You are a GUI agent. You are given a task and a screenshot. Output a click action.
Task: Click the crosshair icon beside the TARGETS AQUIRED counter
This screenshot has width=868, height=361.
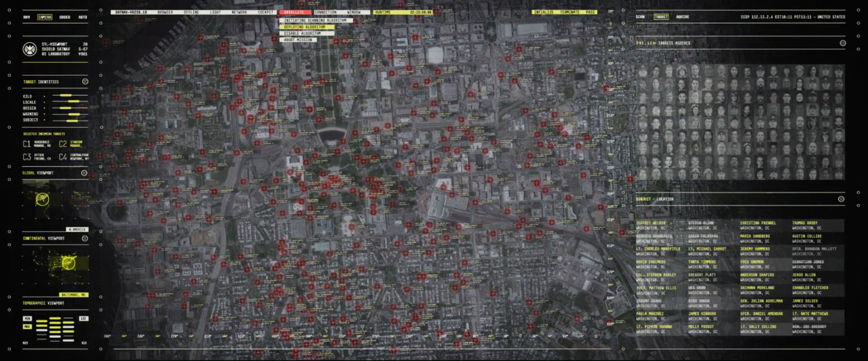[x=842, y=42]
